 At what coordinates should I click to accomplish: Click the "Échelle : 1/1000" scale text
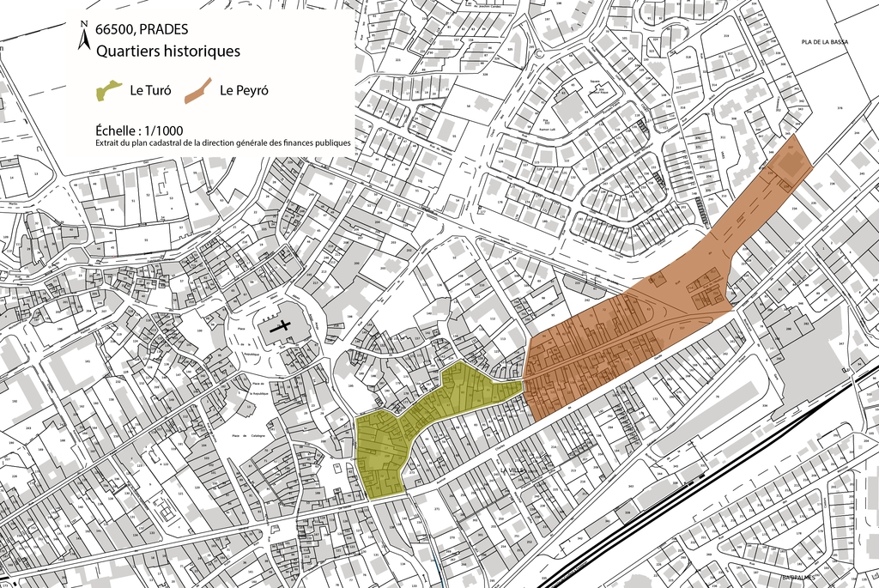click(x=139, y=130)
